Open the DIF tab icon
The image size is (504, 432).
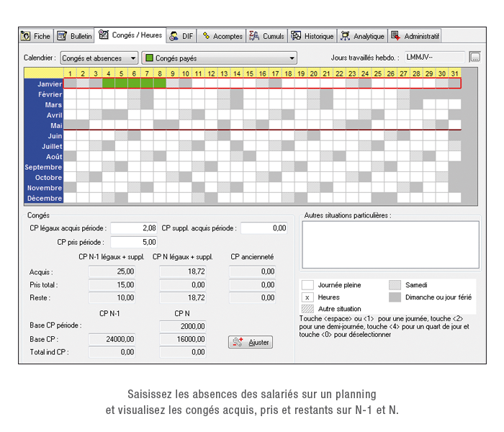click(x=174, y=36)
